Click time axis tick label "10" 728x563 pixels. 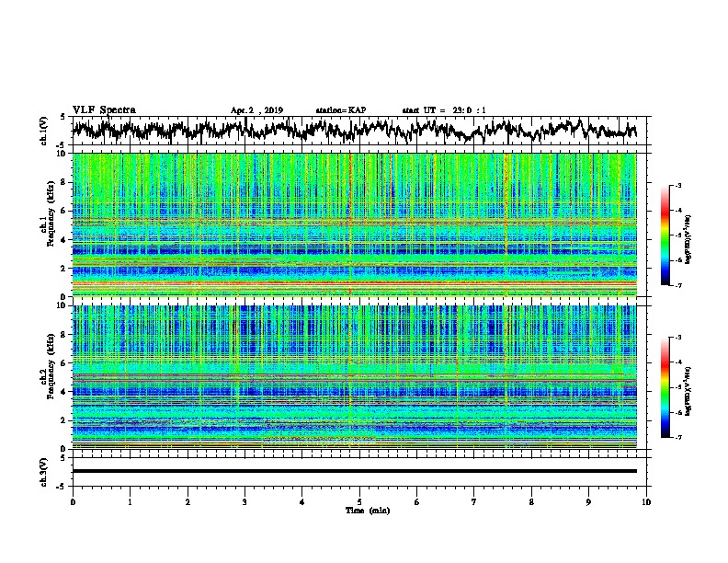[646, 502]
